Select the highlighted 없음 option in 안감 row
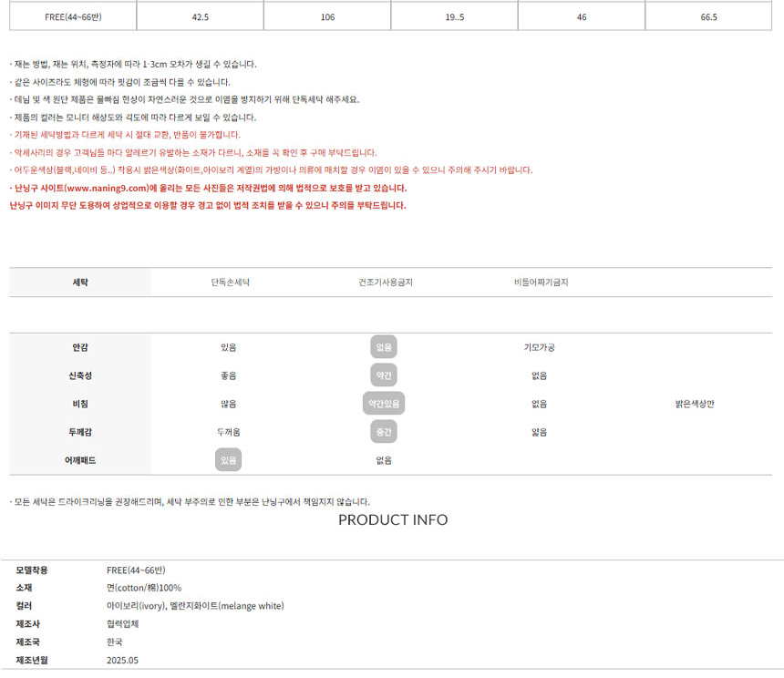Viewport: 784px width, 678px height. (x=384, y=347)
